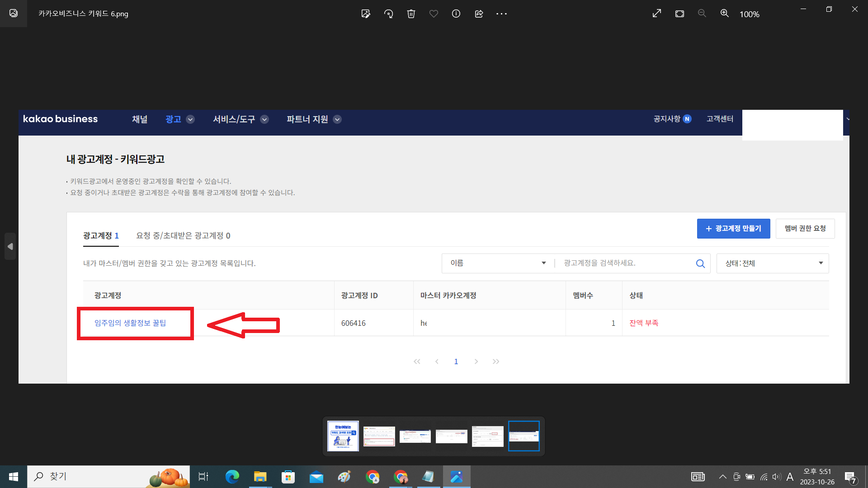This screenshot has height=488, width=868.
Task: Launch Google Chrome from the taskbar
Action: pyautogui.click(x=373, y=477)
